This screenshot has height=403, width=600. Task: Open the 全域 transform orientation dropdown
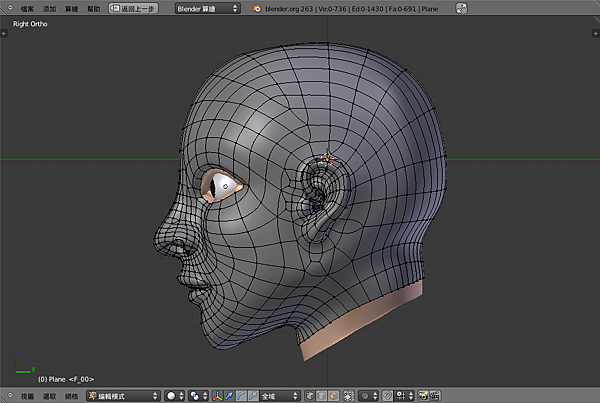(279, 396)
